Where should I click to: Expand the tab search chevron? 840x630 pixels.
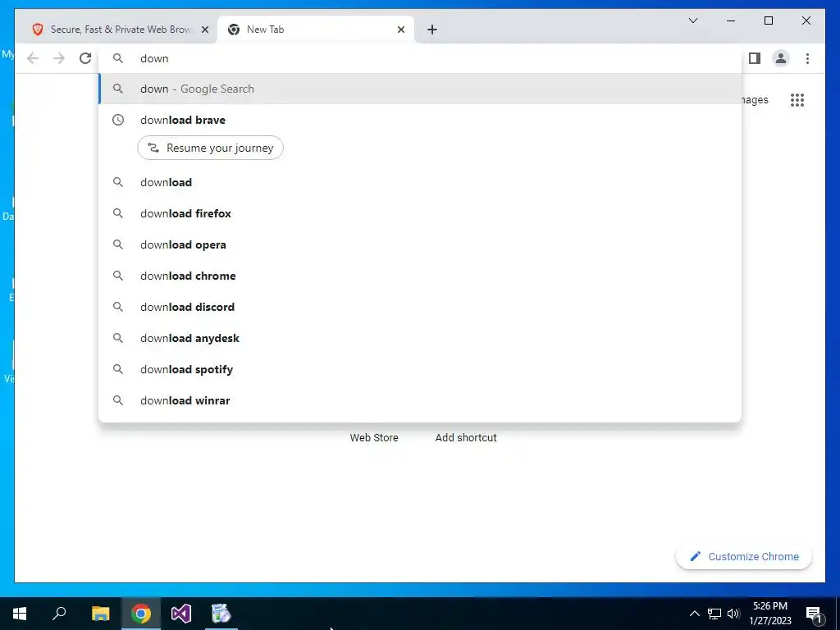(692, 21)
